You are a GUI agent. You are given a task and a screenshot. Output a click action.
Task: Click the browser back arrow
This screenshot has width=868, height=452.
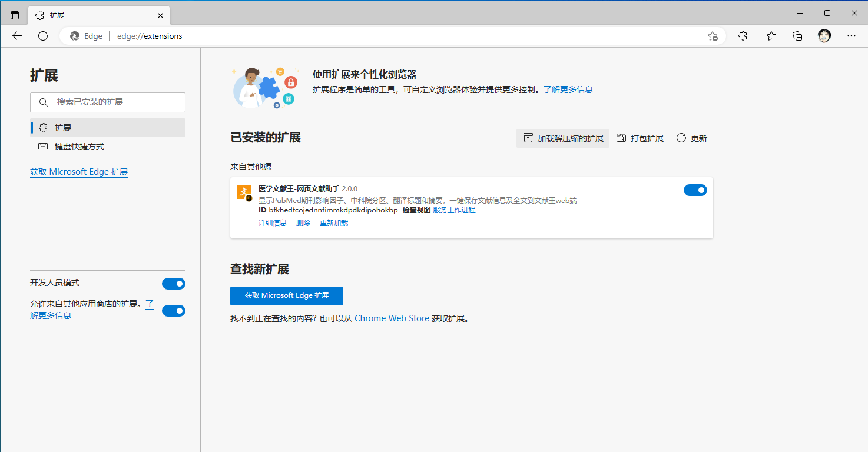(x=17, y=36)
